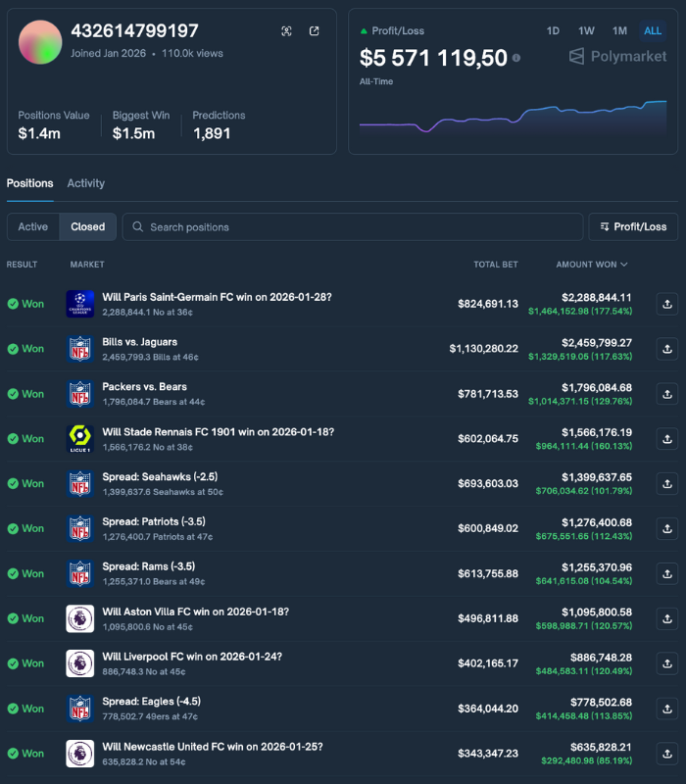Share the Spread: Eagles (-4.5) position

point(667,709)
